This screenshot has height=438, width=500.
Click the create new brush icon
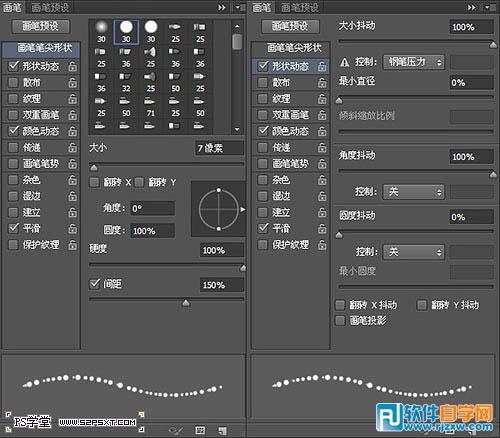[222, 430]
